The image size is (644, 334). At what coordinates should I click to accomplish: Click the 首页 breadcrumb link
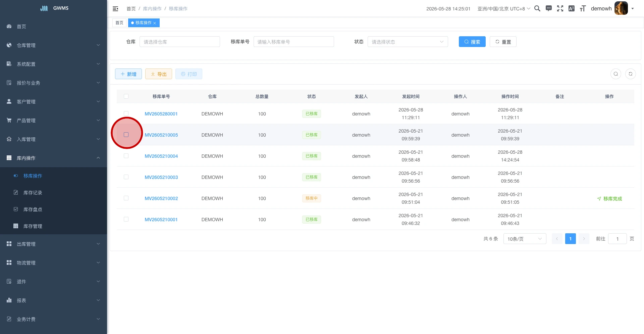click(x=131, y=9)
